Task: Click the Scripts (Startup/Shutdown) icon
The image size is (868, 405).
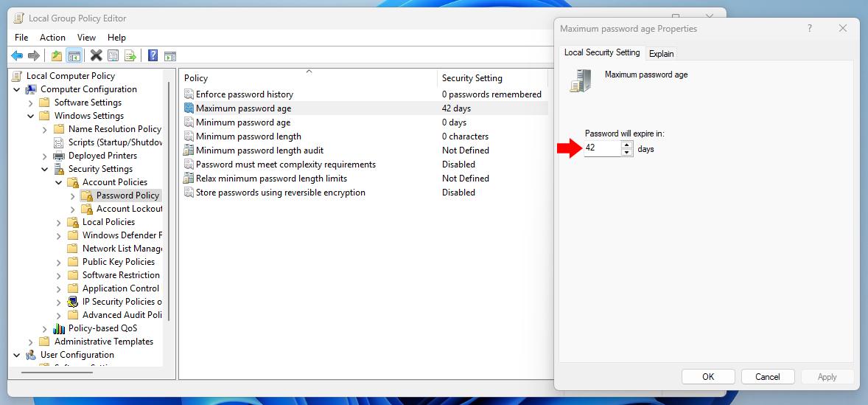Action: coord(59,142)
